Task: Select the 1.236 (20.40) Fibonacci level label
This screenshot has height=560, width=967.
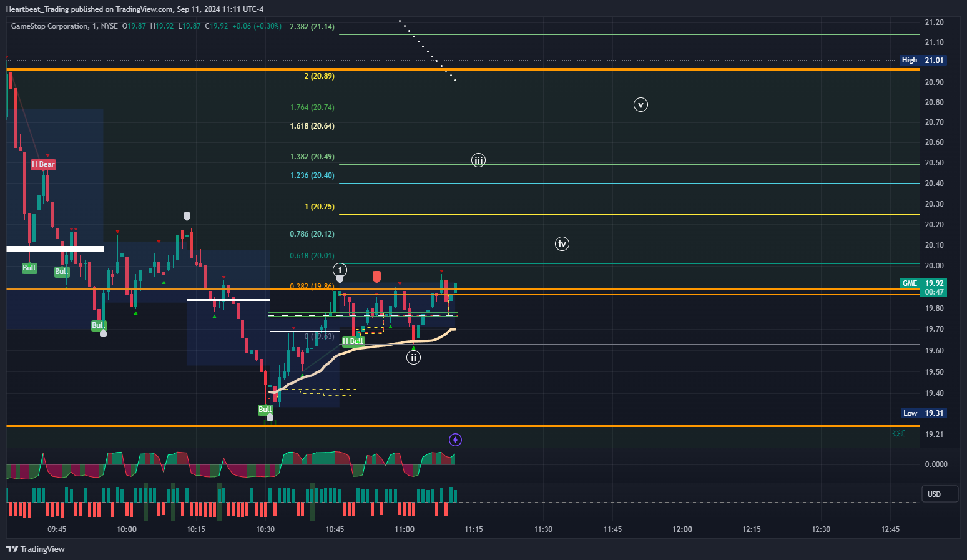Action: point(312,175)
